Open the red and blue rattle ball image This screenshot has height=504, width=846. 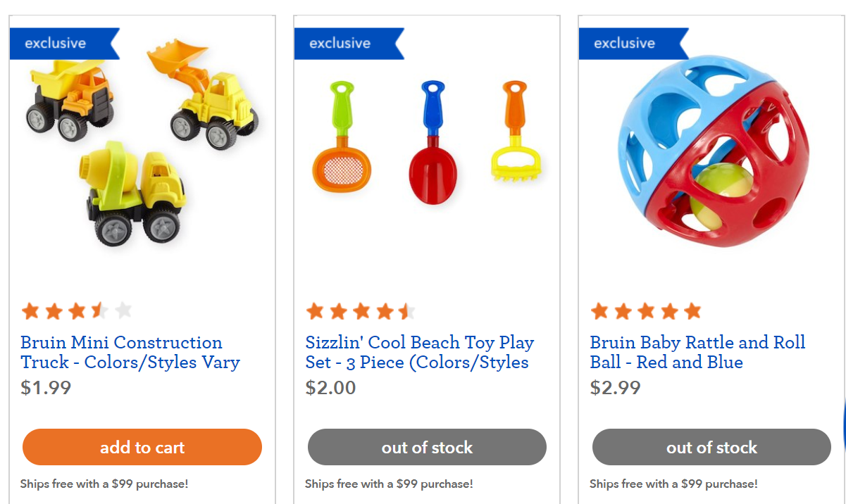click(x=713, y=151)
